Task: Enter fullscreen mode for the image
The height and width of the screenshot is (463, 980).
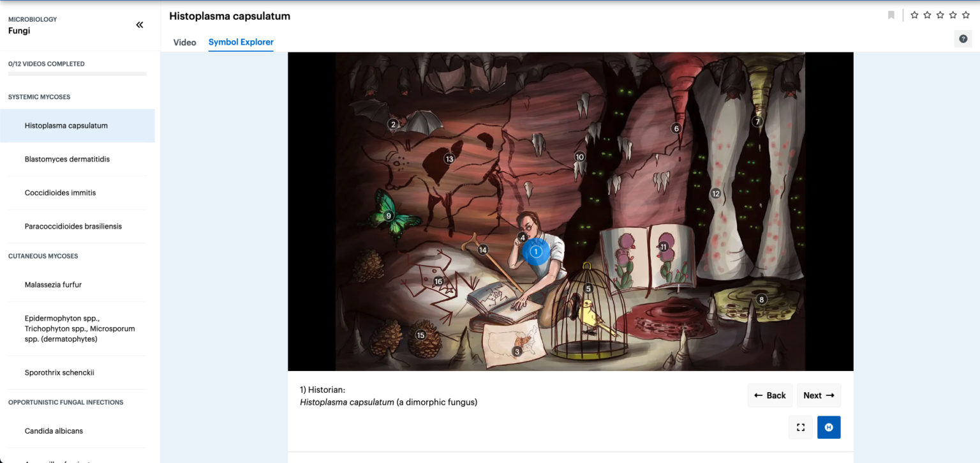Action: (801, 427)
